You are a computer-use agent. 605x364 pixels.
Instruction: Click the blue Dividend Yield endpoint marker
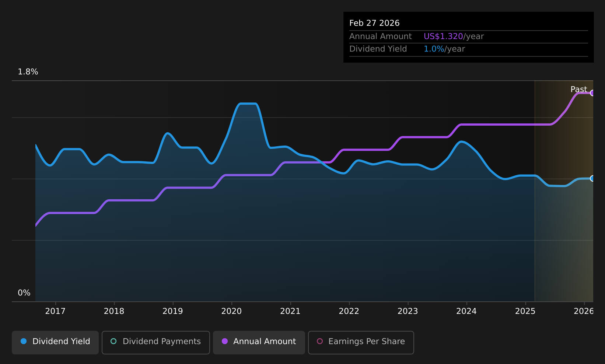coord(592,178)
